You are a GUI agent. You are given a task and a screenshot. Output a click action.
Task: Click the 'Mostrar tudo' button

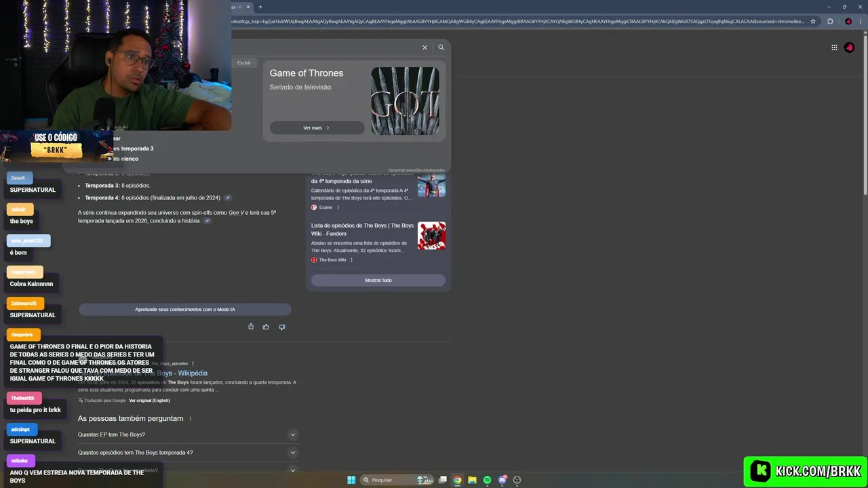coord(378,280)
